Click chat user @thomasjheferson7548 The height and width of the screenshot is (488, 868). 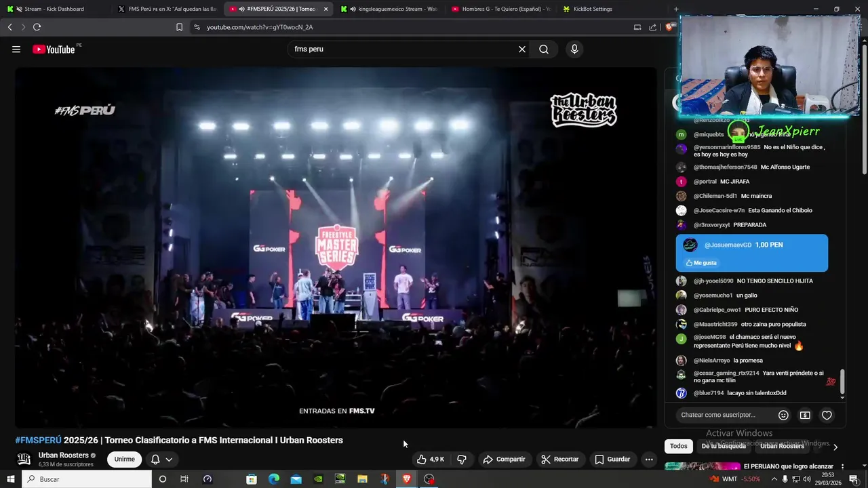726,167
